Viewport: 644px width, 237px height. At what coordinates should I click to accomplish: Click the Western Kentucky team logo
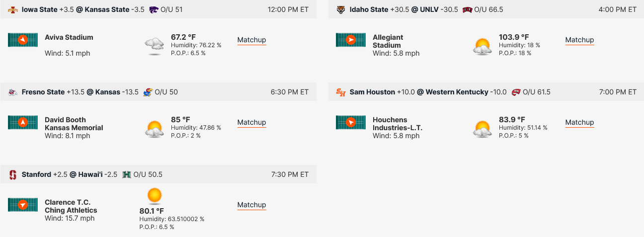point(516,92)
